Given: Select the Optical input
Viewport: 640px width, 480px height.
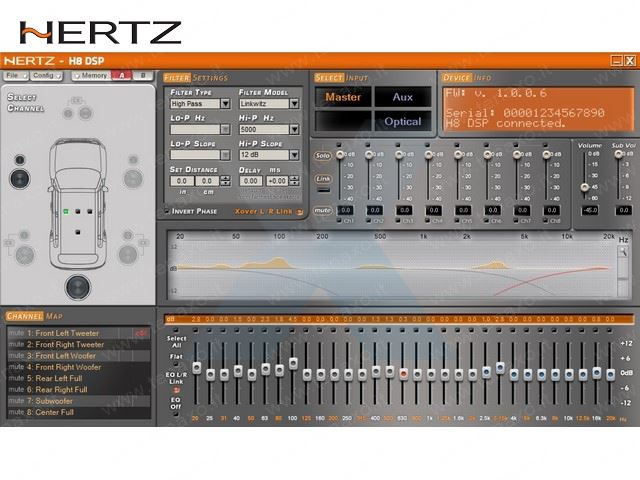Looking at the screenshot, I should tap(403, 121).
